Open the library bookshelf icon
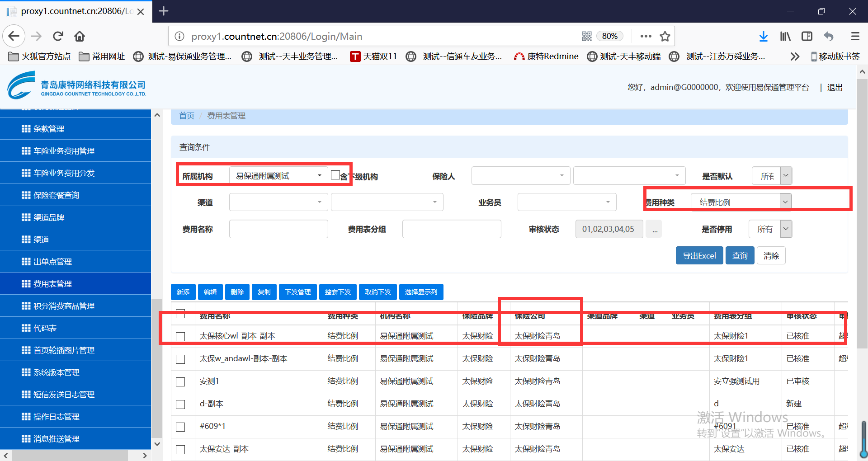This screenshot has width=868, height=461. coord(785,36)
